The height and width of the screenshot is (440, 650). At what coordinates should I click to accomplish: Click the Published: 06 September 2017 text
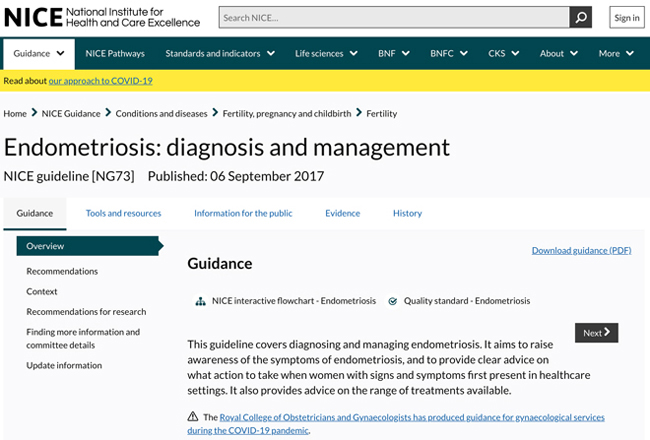236,176
